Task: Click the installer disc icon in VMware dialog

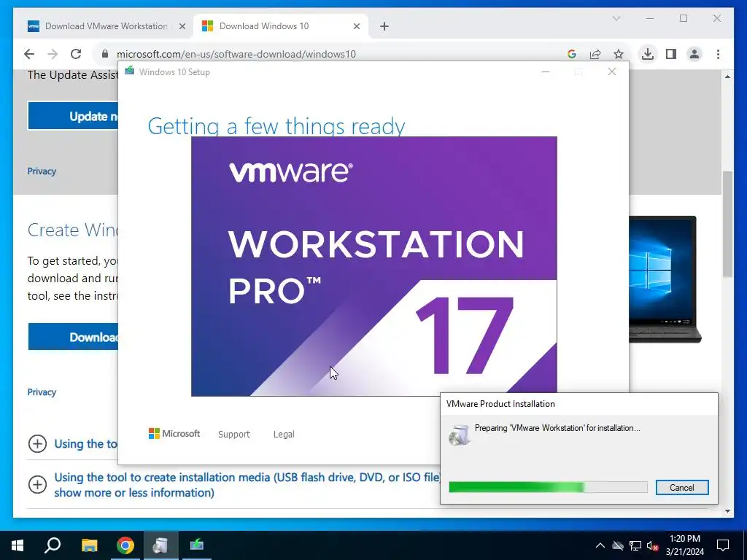Action: [x=460, y=435]
